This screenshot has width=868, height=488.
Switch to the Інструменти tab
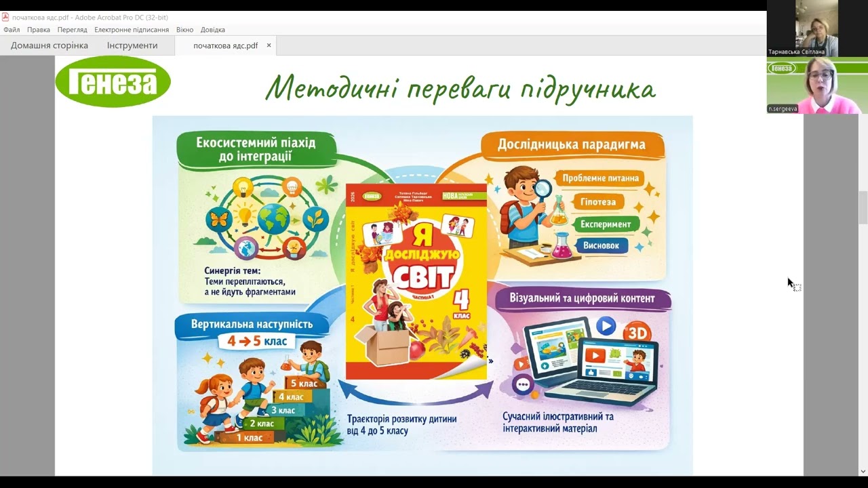click(132, 45)
